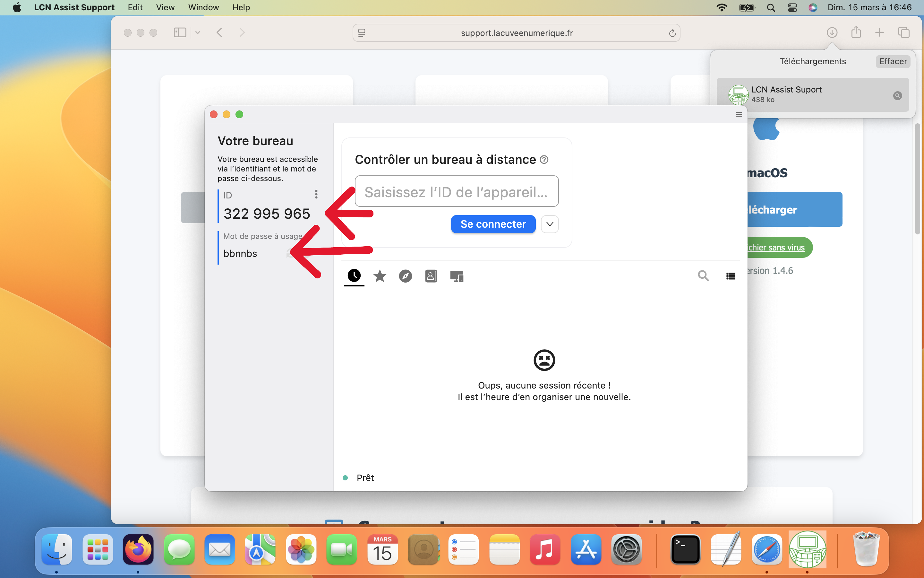
Task: Open Spotlight search in menu bar
Action: (x=771, y=8)
